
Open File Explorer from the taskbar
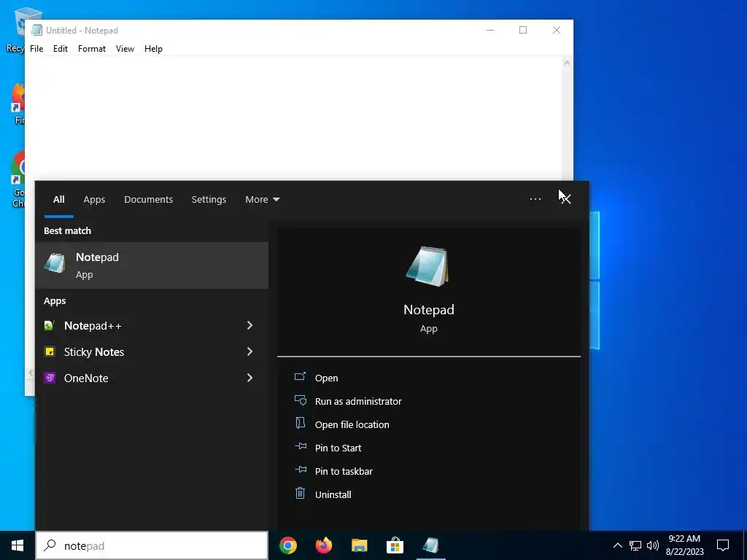359,545
